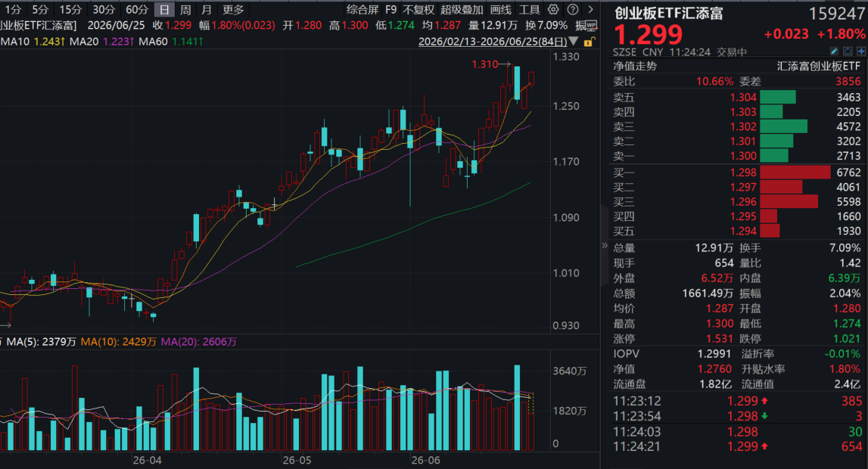
Task: Click the 跌停 price 1.021
Action: pos(847,338)
